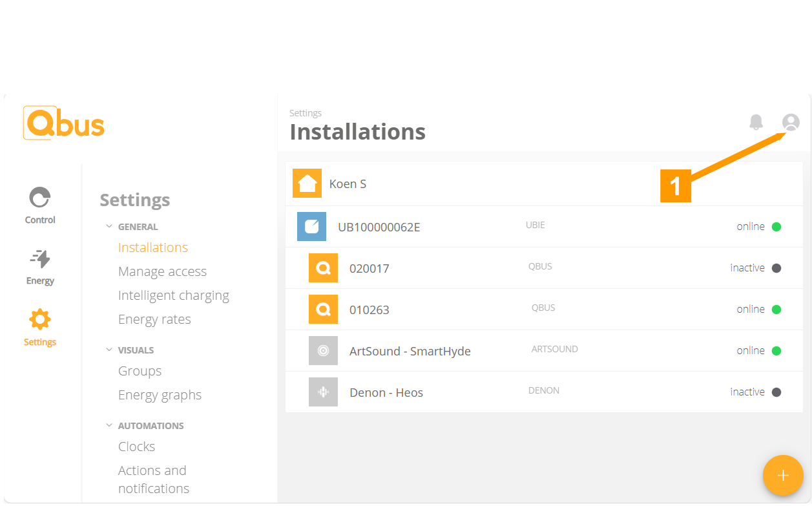
Task: Click the ARTSOUND type label
Action: pyautogui.click(x=555, y=349)
